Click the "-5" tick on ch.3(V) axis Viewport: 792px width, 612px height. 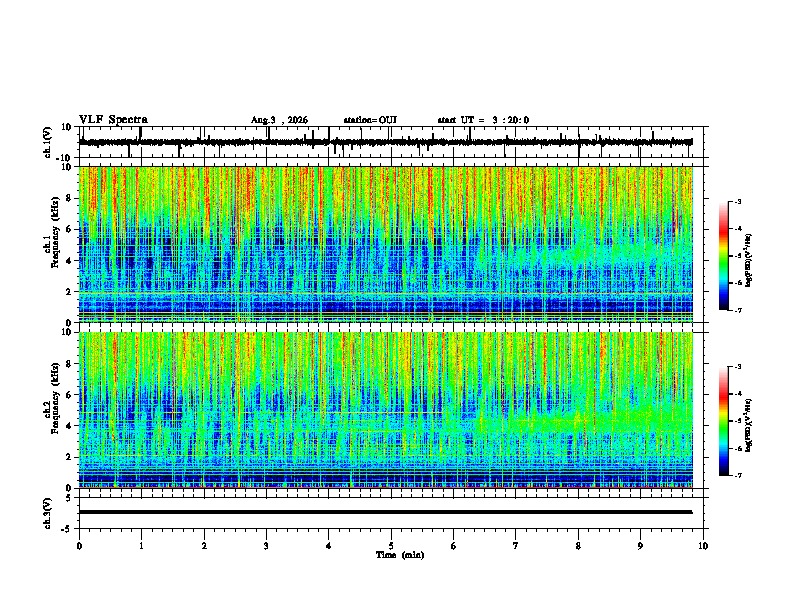[x=67, y=529]
